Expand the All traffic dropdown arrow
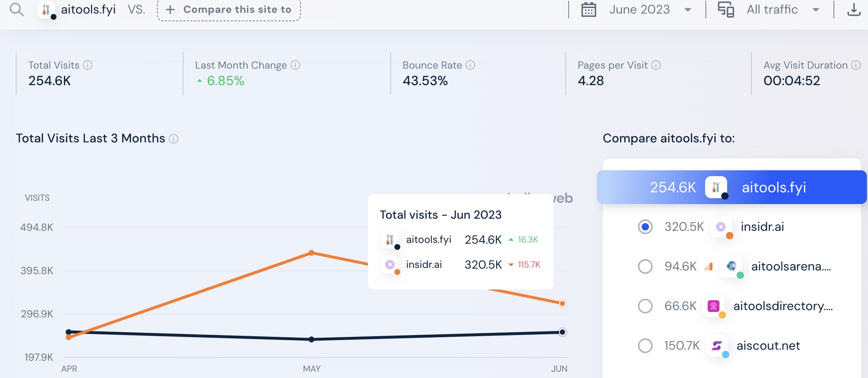Screen dimensions: 868x378 click(x=816, y=10)
